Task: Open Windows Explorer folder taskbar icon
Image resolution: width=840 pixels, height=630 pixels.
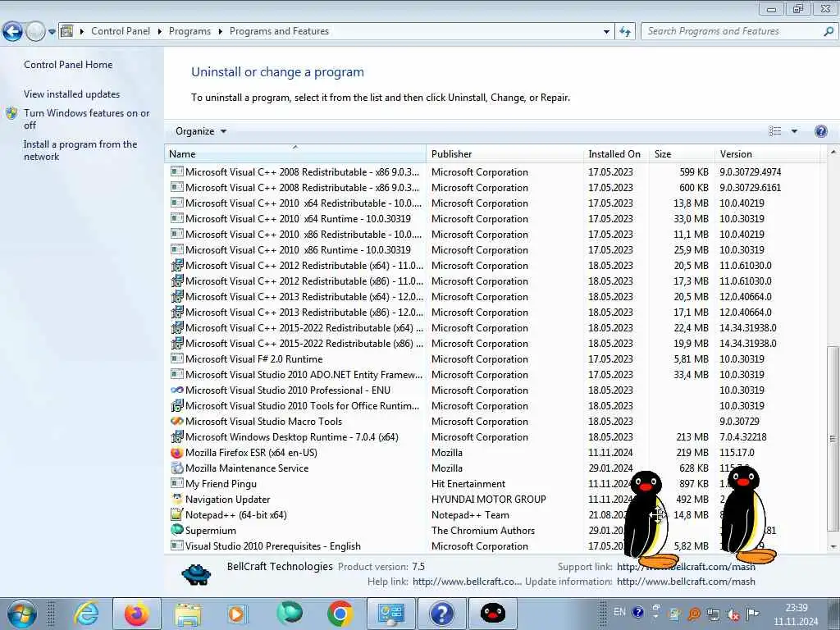Action: (188, 614)
